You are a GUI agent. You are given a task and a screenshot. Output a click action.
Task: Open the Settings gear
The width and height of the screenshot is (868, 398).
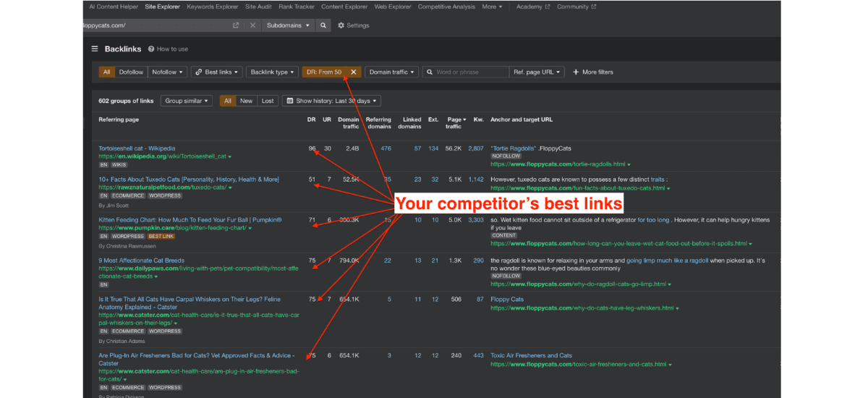(341, 25)
